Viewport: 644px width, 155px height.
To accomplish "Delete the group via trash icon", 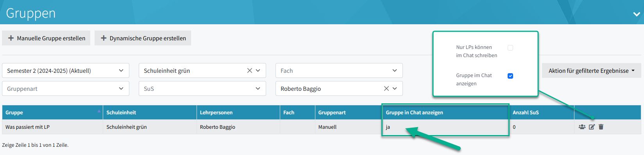I will tap(601, 127).
